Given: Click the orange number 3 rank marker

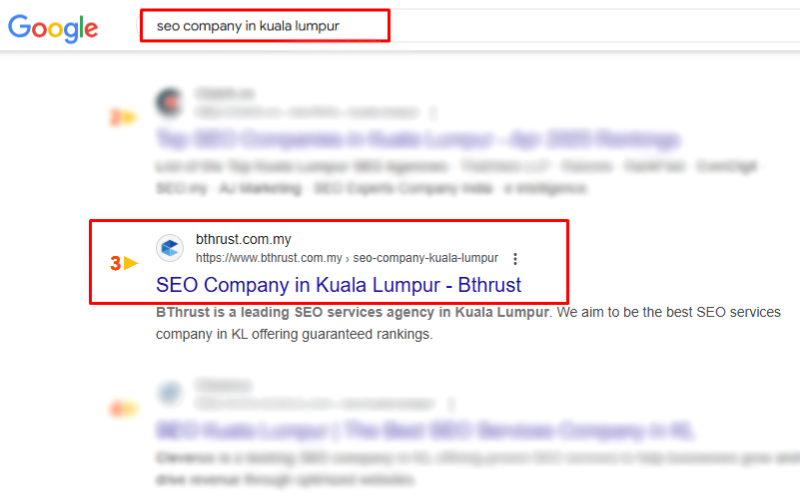Looking at the screenshot, I should coord(115,263).
